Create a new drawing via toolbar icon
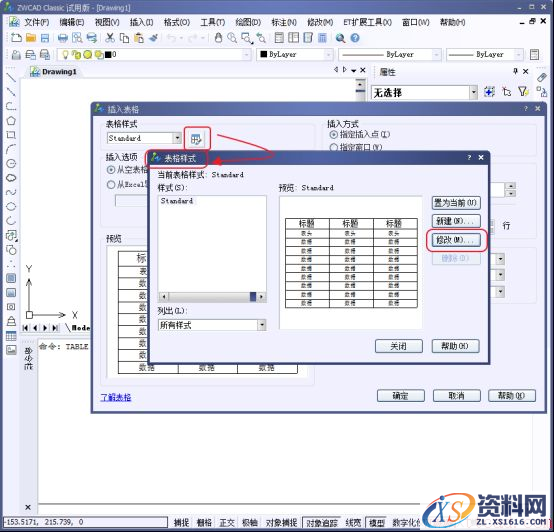 [16, 38]
